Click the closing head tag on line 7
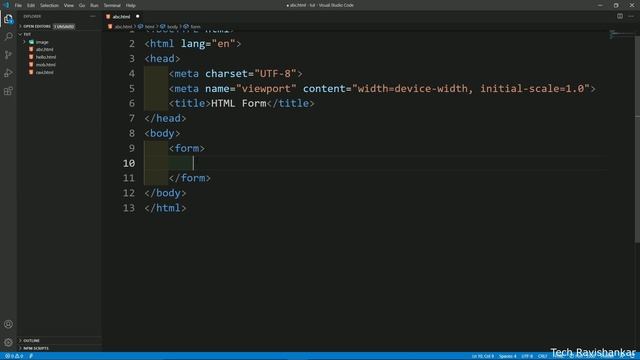The width and height of the screenshot is (640, 360). 165,118
